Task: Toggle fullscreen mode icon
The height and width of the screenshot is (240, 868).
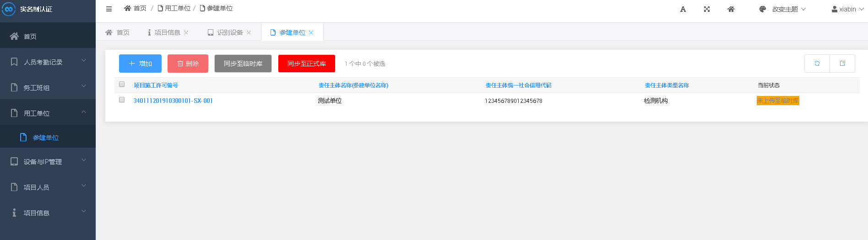Action: [707, 9]
